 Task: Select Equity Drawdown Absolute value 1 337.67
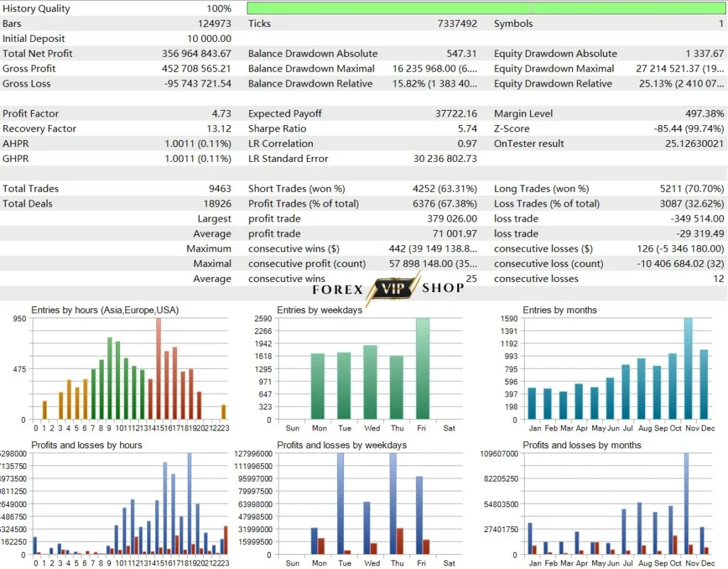pos(705,53)
